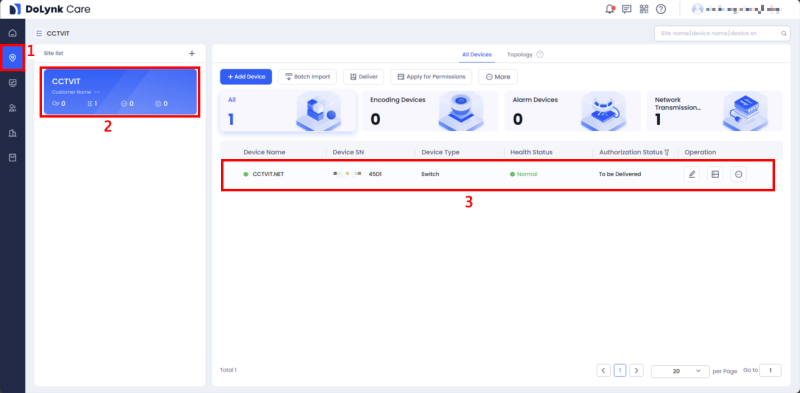
Task: Go to the next page arrow
Action: [x=636, y=371]
